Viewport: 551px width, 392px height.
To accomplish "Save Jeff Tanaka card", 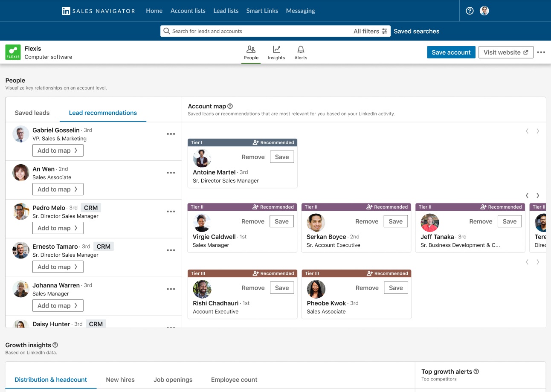I will point(510,221).
